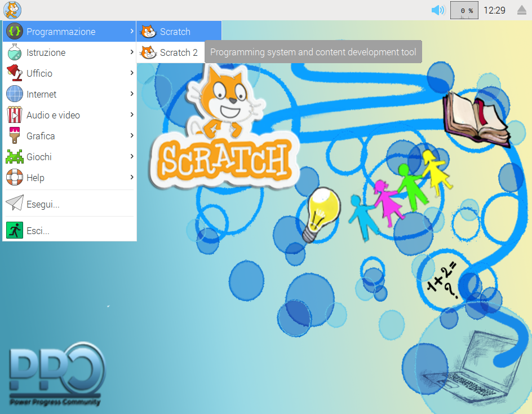The width and height of the screenshot is (532, 414).
Task: Click the eject icon in the panel
Action: (522, 10)
